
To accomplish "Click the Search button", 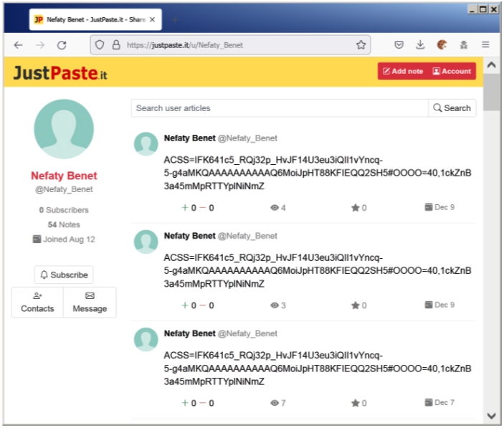I will pyautogui.click(x=452, y=108).
